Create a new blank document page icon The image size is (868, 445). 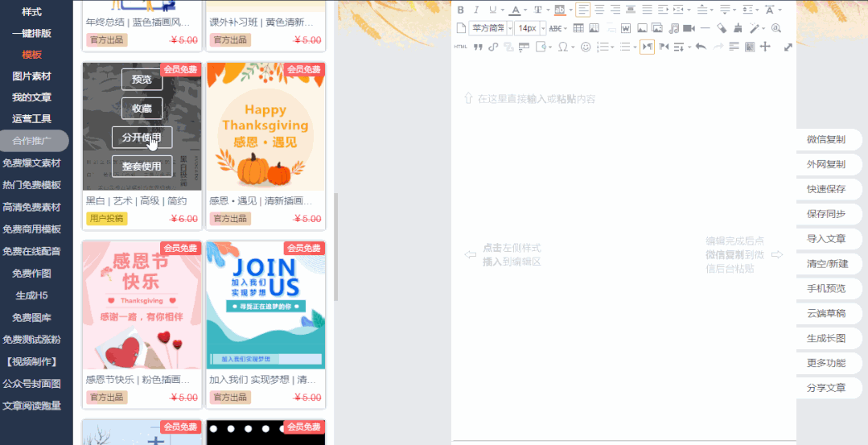click(461, 28)
